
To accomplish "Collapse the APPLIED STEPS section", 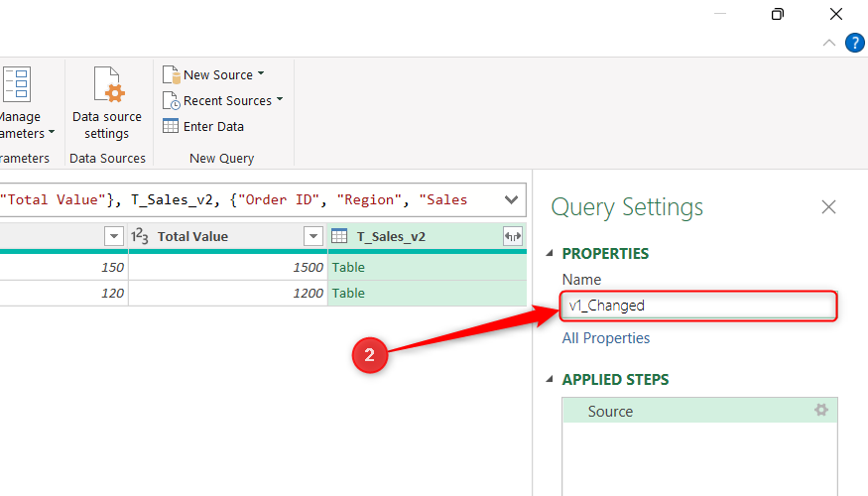I will [550, 380].
